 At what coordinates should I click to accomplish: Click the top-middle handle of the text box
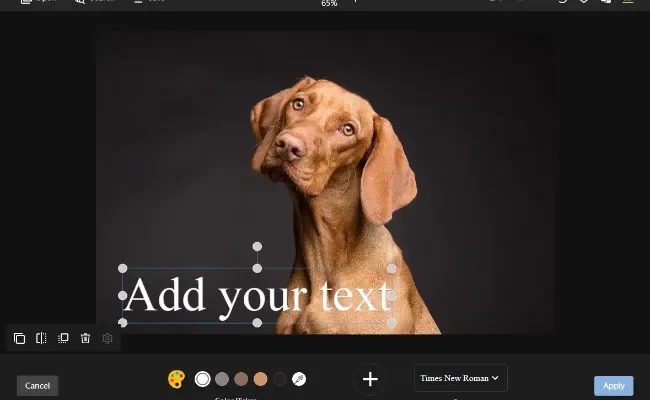click(257, 269)
